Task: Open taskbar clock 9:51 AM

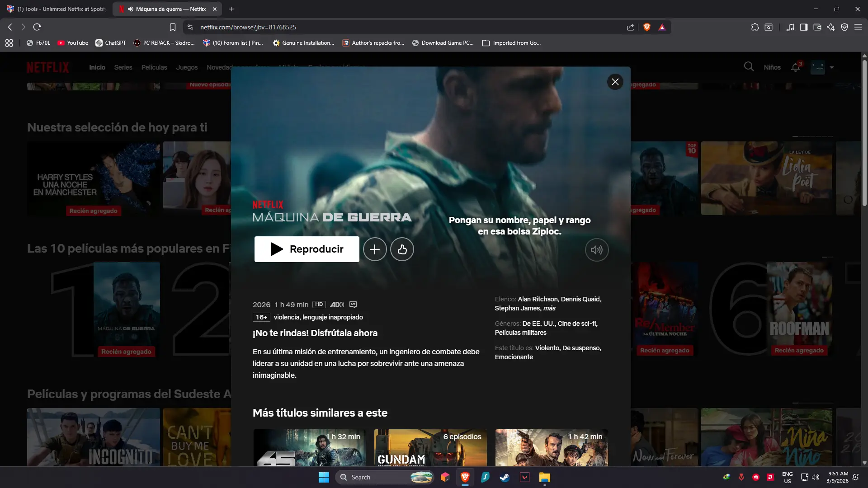Action: (838, 477)
